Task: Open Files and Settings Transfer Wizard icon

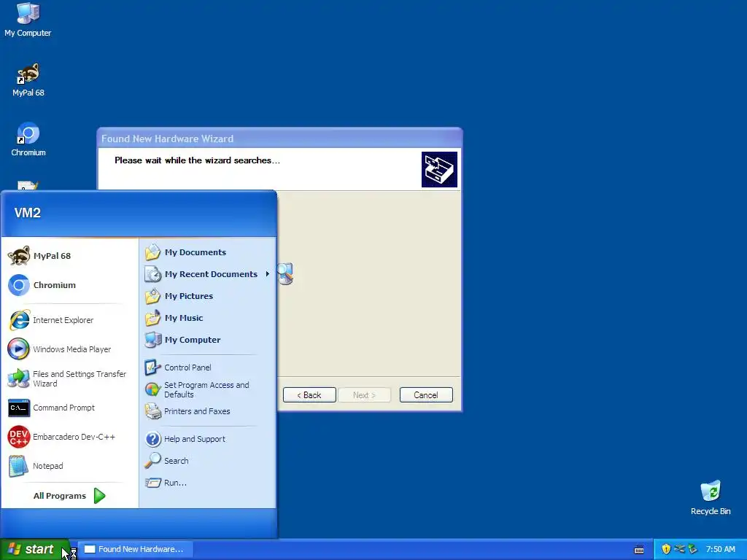Action: click(x=19, y=378)
